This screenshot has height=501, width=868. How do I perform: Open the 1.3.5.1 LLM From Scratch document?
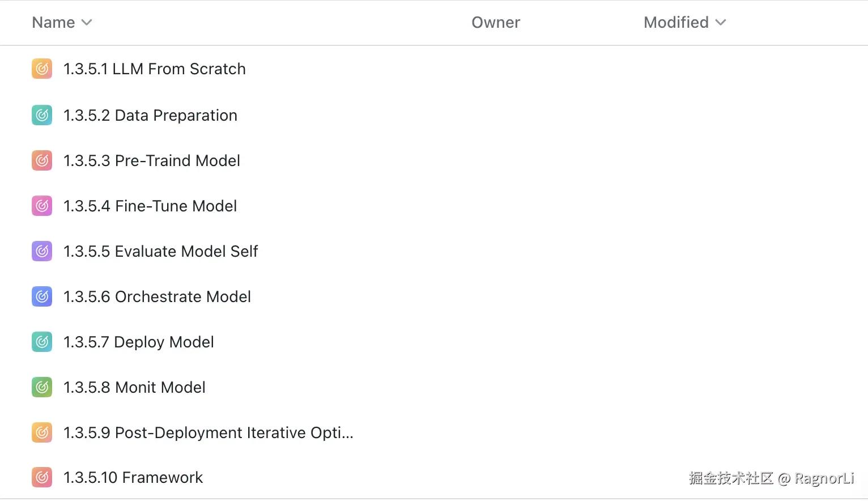(154, 69)
